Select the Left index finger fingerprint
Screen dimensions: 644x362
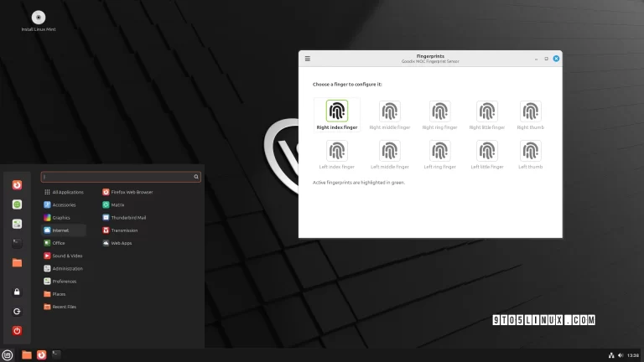point(337,152)
